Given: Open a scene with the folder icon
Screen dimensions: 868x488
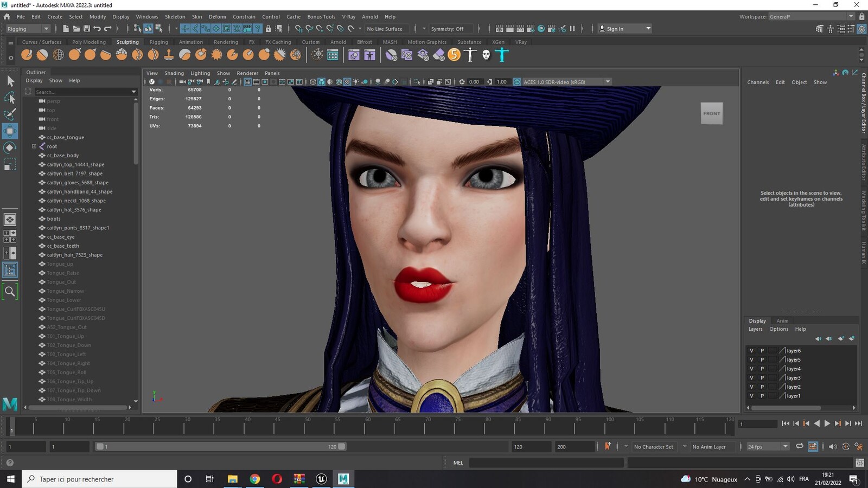Looking at the screenshot, I should click(x=76, y=29).
